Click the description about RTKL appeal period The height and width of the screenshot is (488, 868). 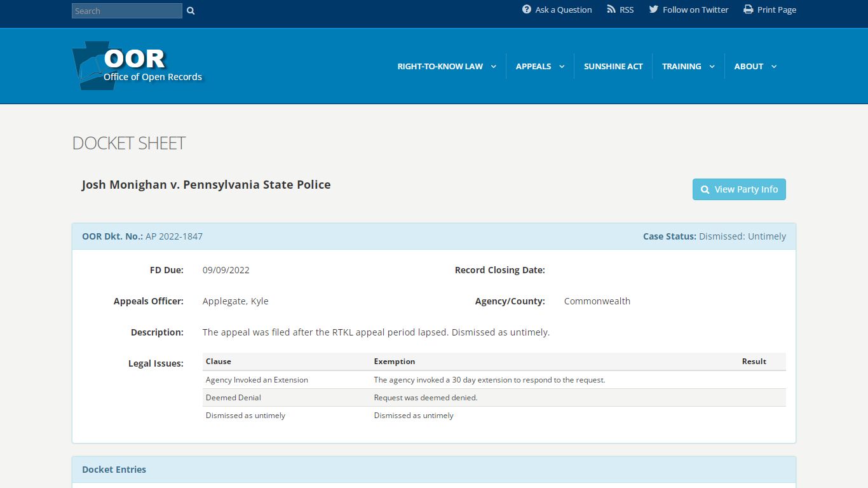click(376, 332)
